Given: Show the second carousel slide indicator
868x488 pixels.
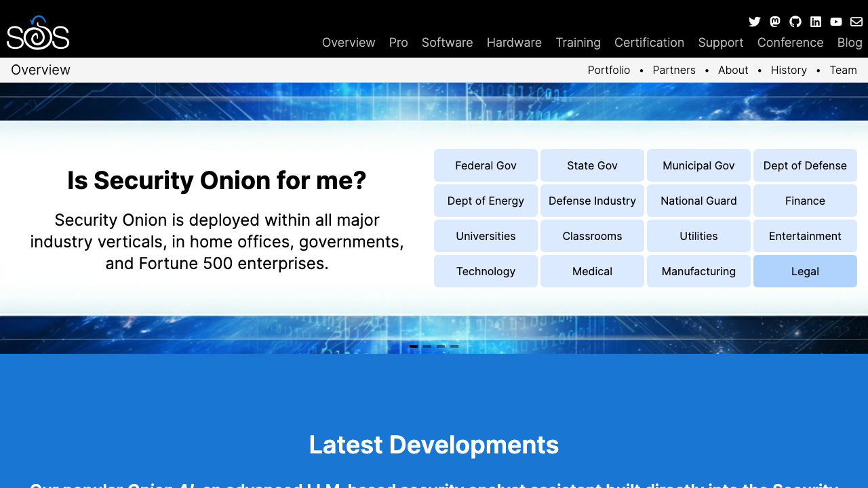Looking at the screenshot, I should 427,346.
